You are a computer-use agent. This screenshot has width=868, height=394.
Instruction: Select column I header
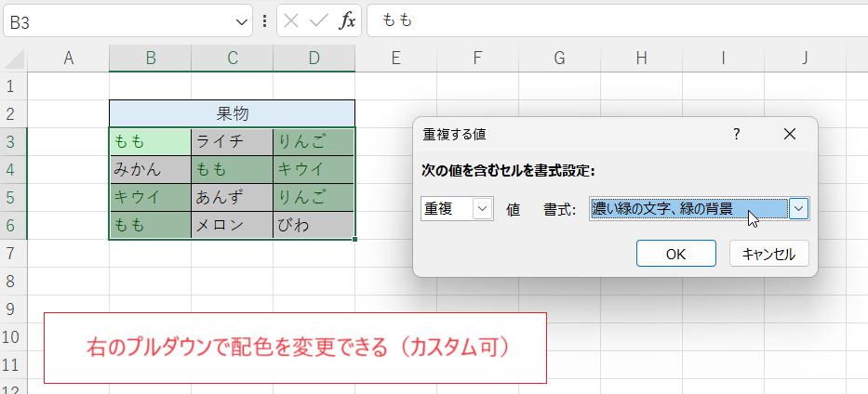724,58
